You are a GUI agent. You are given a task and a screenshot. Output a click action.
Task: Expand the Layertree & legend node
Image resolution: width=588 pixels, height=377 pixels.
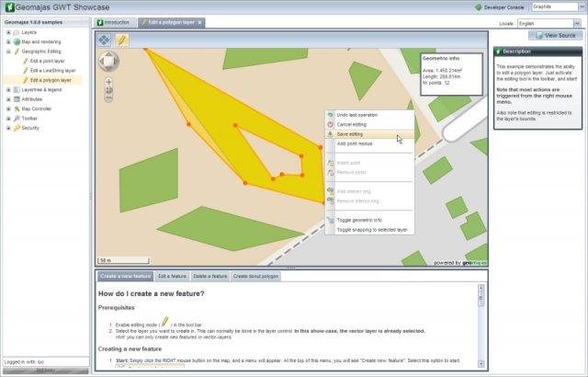coord(8,90)
